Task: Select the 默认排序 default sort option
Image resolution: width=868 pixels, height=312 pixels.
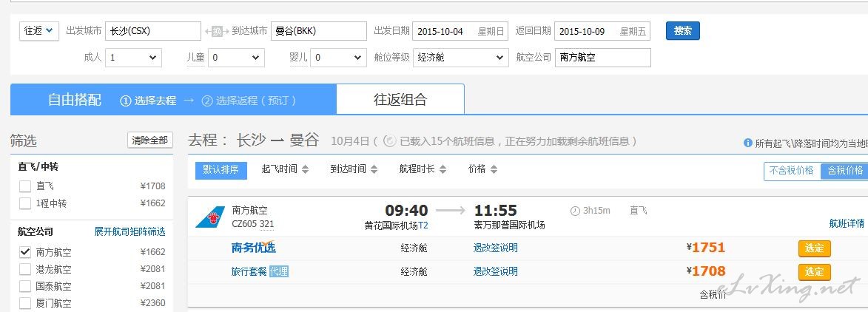Action: tap(221, 170)
